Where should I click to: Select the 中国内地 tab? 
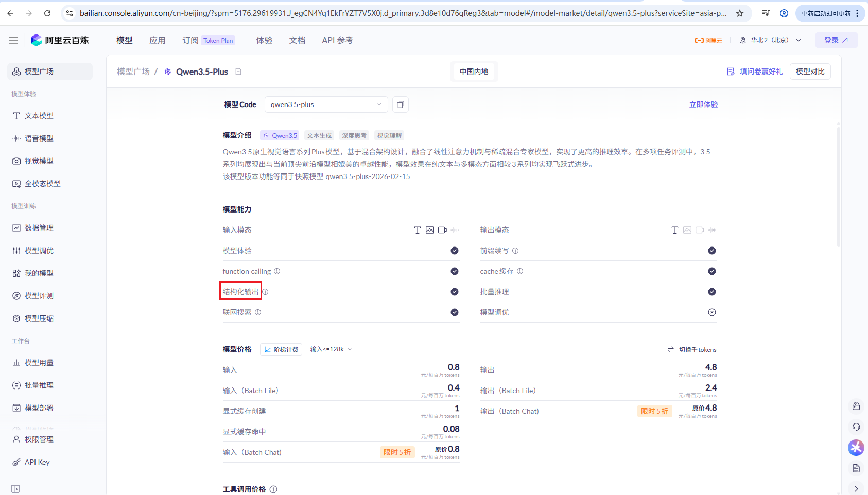[474, 72]
